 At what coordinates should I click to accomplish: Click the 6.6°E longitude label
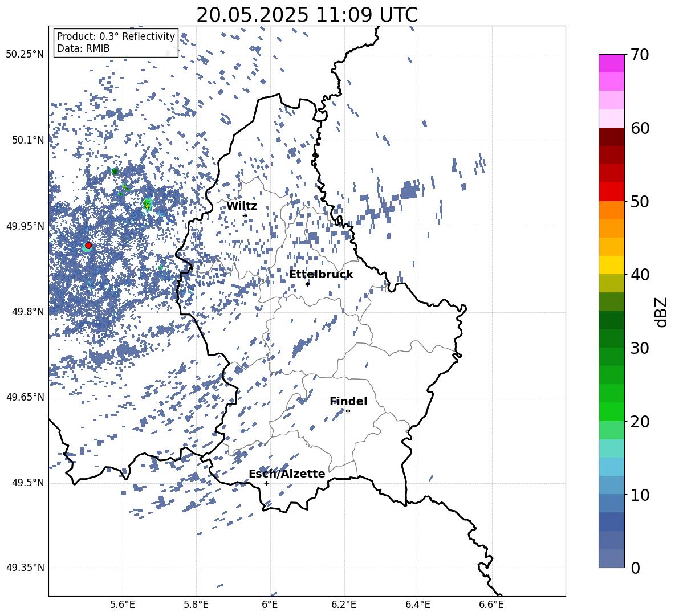click(491, 605)
